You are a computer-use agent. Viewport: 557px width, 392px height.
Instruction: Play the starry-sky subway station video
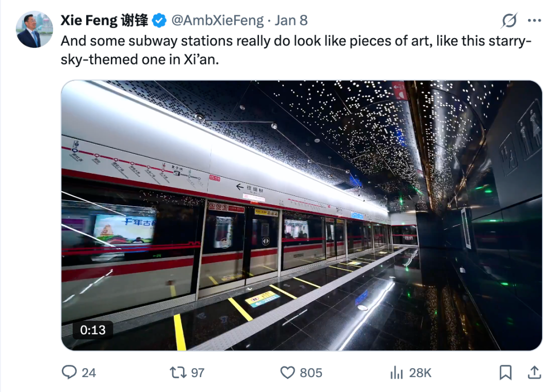(x=303, y=215)
